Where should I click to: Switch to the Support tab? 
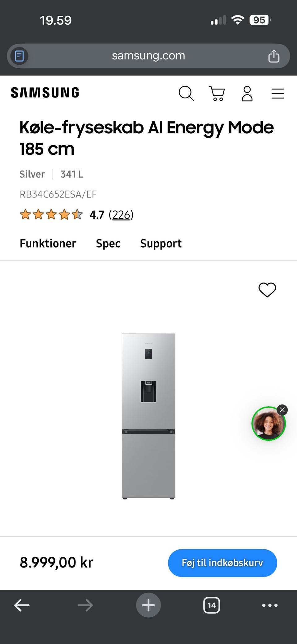(x=161, y=244)
